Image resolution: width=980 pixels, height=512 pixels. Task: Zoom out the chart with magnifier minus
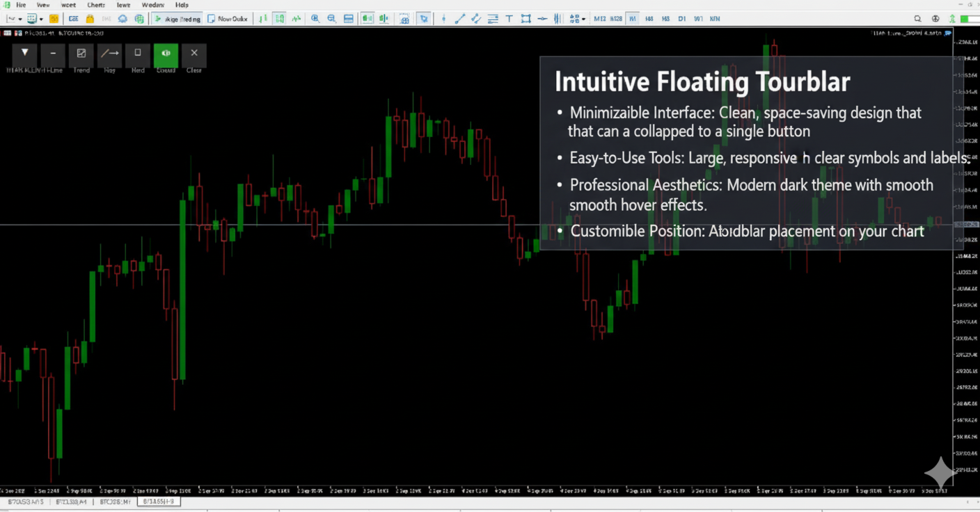coord(332,19)
